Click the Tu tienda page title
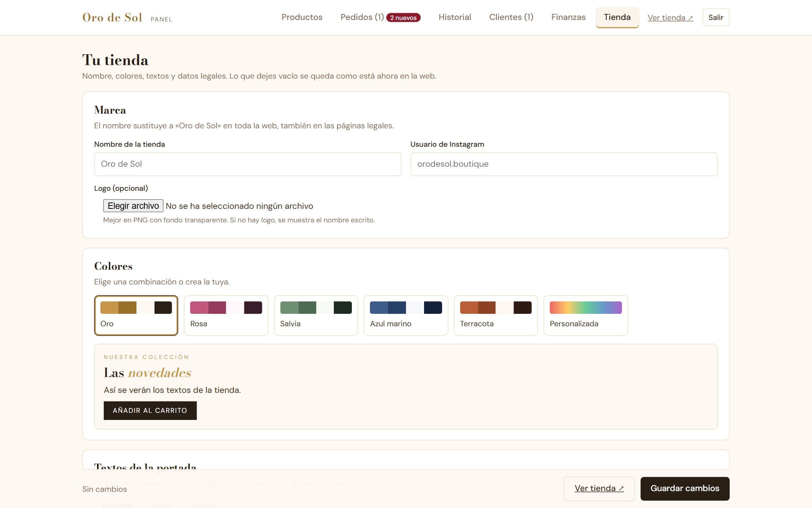The height and width of the screenshot is (508, 812). pos(115,60)
